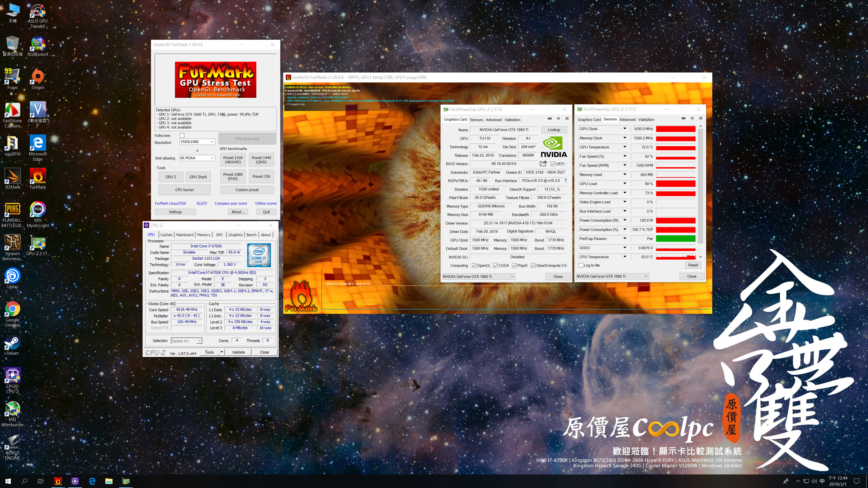Image resolution: width=868 pixels, height=488 pixels.
Task: Click GPU Load red sensor graph
Action: point(676,184)
